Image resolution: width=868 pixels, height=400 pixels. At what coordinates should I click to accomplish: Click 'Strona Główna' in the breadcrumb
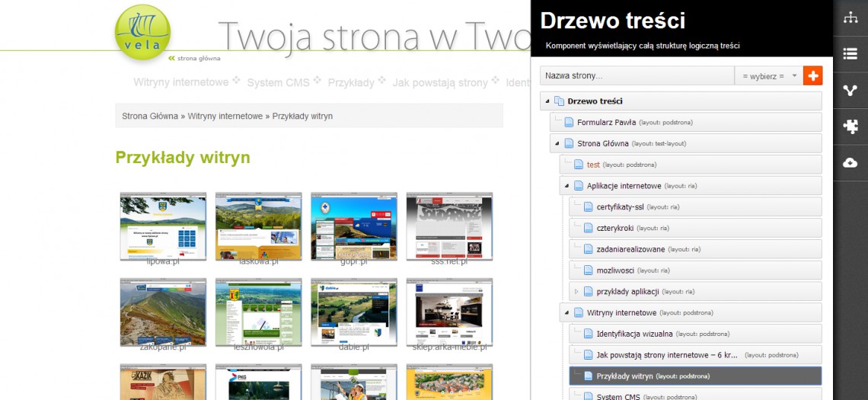(x=150, y=117)
